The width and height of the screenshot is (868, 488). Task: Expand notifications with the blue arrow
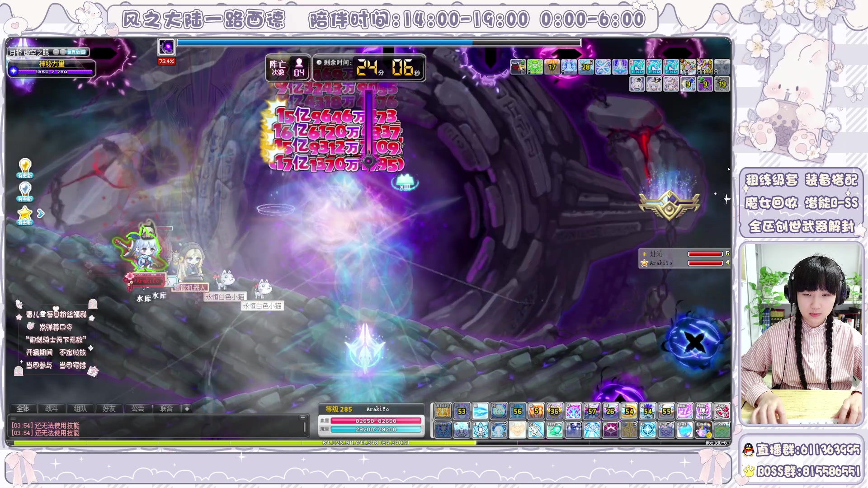click(x=41, y=213)
